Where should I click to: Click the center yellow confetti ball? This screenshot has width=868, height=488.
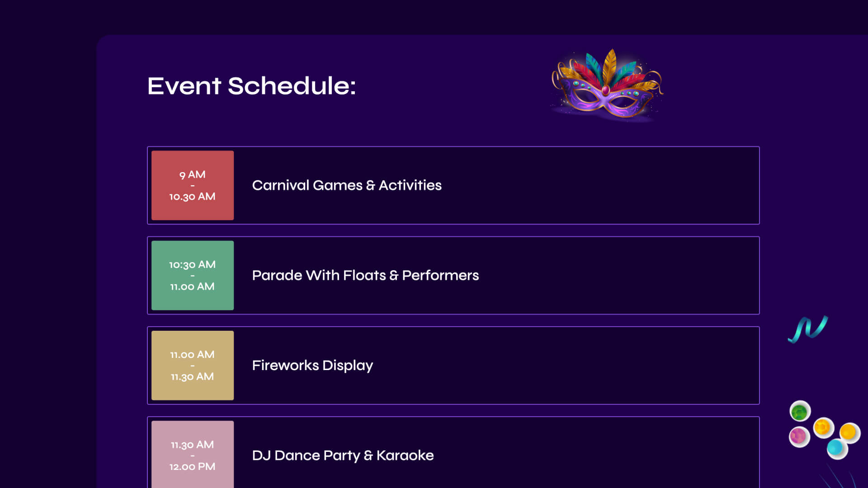click(823, 427)
